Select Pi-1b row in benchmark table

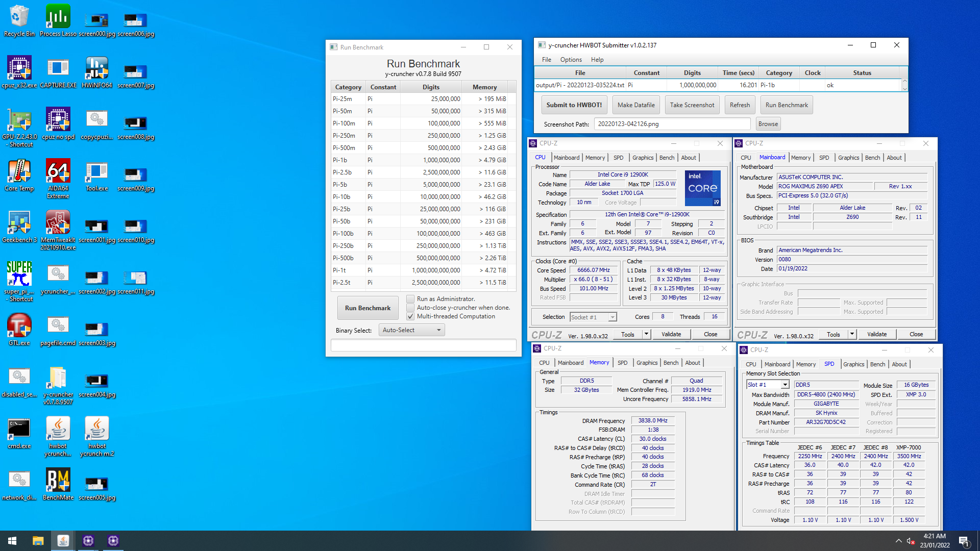(420, 160)
